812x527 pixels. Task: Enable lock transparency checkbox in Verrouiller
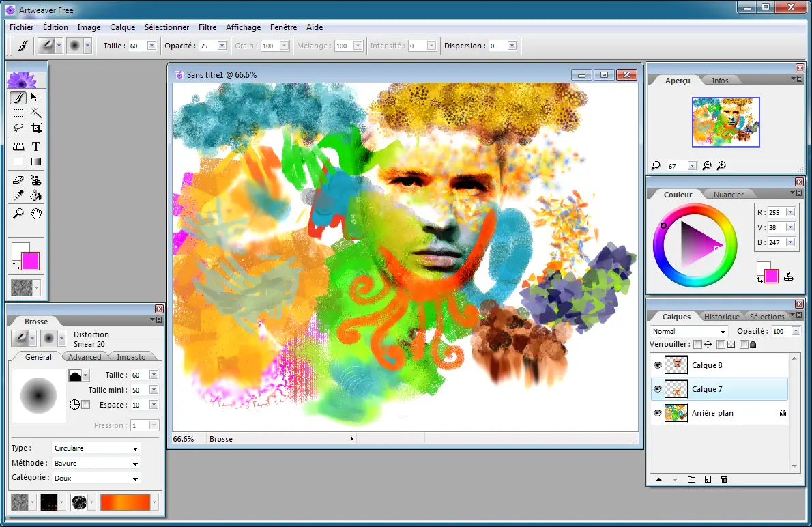(x=721, y=345)
